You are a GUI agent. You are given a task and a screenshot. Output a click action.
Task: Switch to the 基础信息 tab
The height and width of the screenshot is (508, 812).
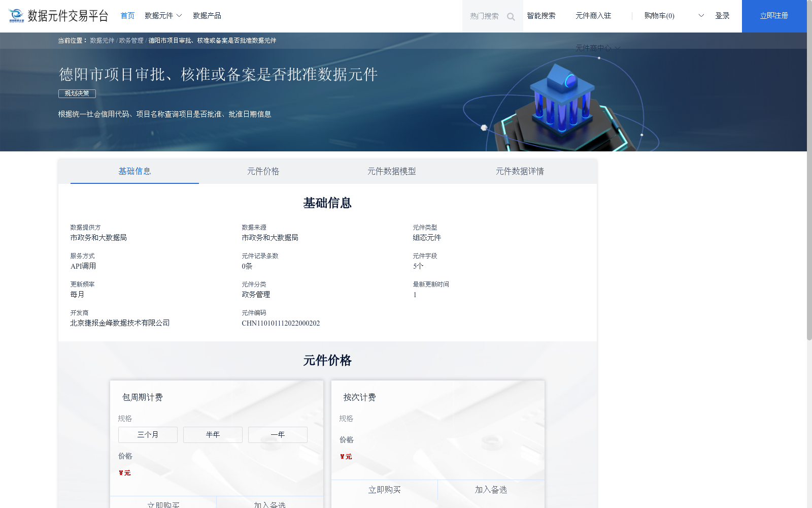click(x=134, y=171)
